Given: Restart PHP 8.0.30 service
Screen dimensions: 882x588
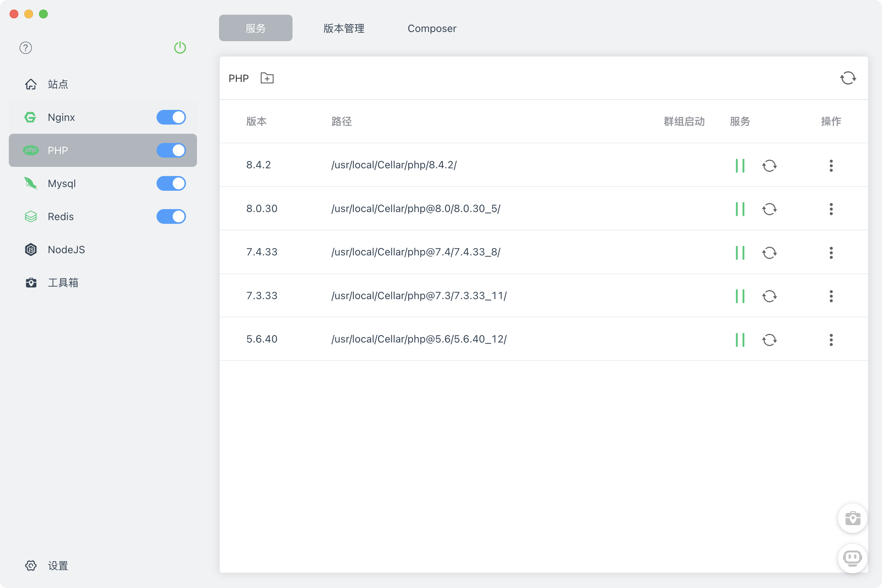Looking at the screenshot, I should [770, 209].
